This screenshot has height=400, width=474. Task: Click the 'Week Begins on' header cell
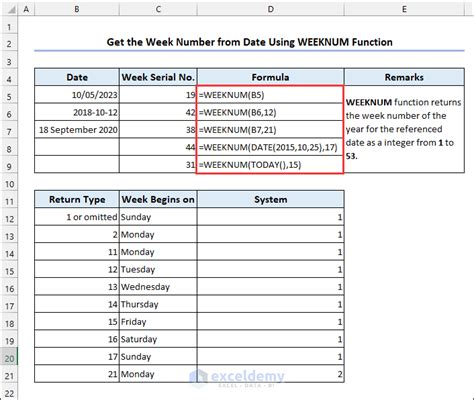[x=158, y=199]
